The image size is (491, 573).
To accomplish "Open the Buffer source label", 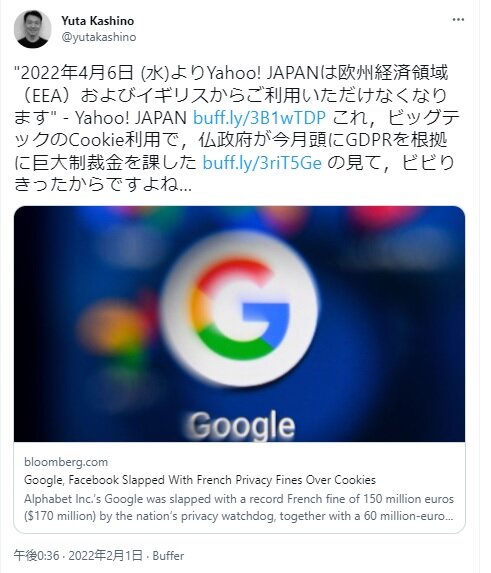I will click(x=168, y=556).
